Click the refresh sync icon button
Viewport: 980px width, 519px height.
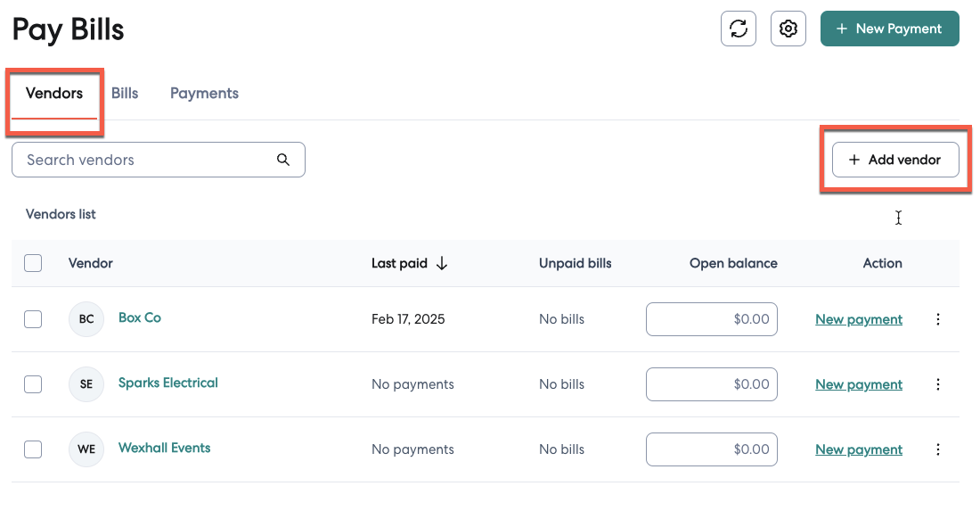(x=738, y=29)
